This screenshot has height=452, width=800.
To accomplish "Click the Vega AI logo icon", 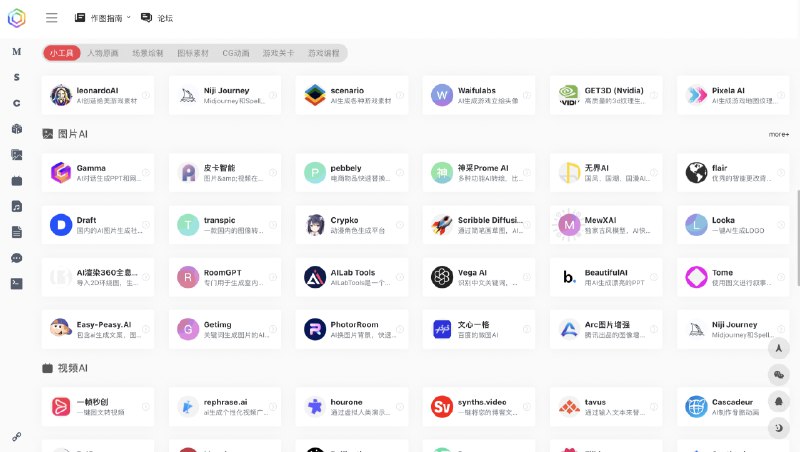I will (x=442, y=277).
